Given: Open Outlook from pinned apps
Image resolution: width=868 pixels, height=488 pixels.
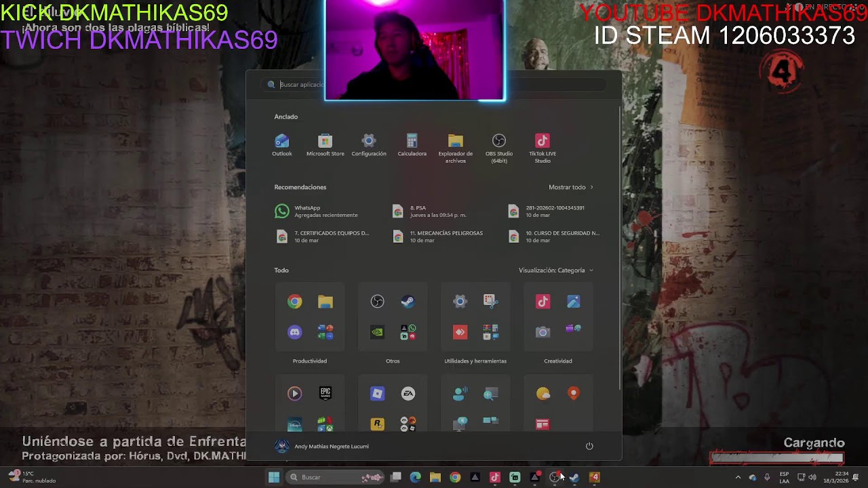Looking at the screenshot, I should point(281,145).
